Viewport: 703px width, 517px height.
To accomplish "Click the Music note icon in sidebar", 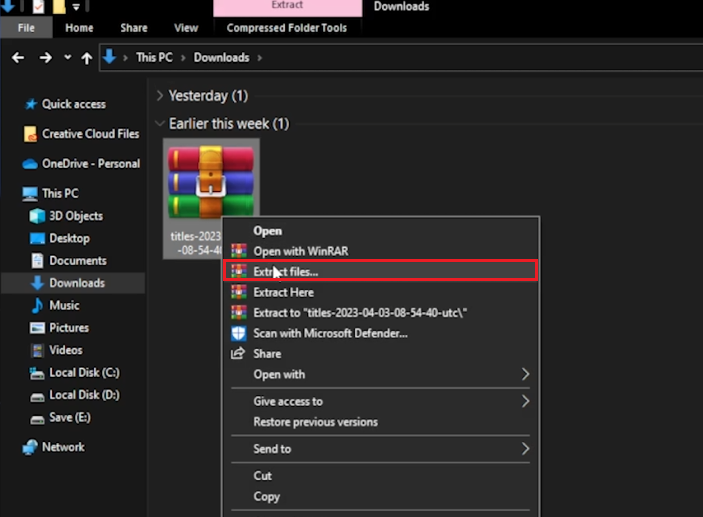I will click(37, 305).
